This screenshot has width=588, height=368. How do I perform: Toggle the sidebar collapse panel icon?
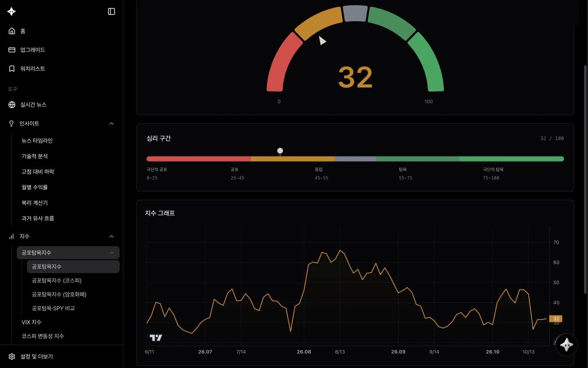pyautogui.click(x=111, y=11)
